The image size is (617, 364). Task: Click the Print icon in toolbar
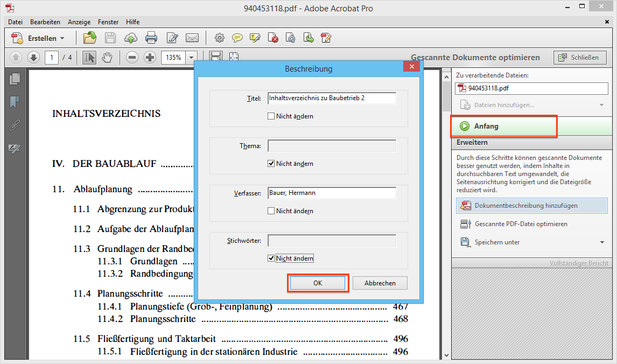(151, 38)
